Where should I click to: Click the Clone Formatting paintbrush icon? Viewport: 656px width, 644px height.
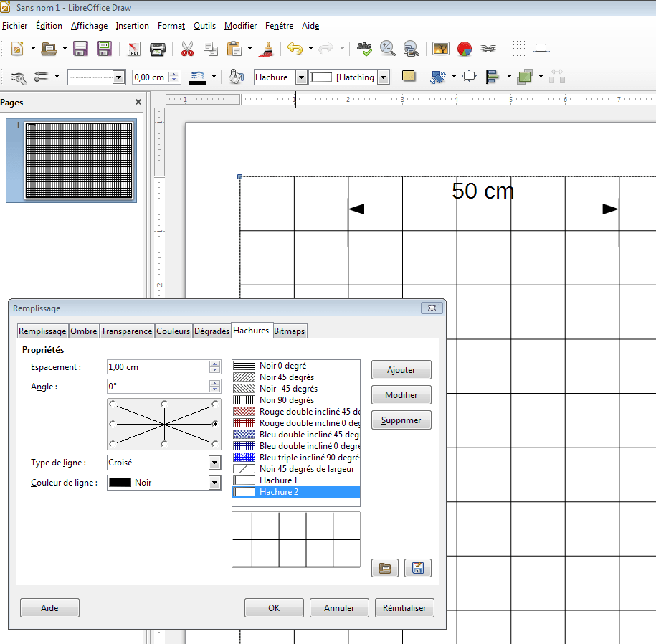267,49
